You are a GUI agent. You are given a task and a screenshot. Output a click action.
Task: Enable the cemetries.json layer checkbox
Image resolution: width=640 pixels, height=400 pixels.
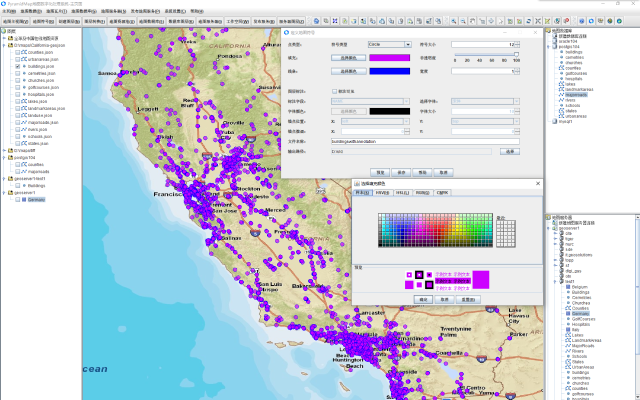(x=18, y=73)
